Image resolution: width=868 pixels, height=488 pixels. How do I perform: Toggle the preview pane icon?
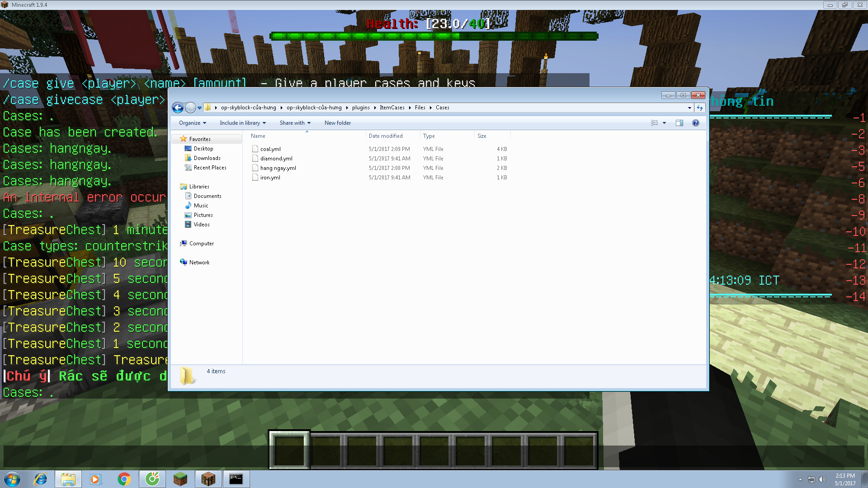pos(679,123)
